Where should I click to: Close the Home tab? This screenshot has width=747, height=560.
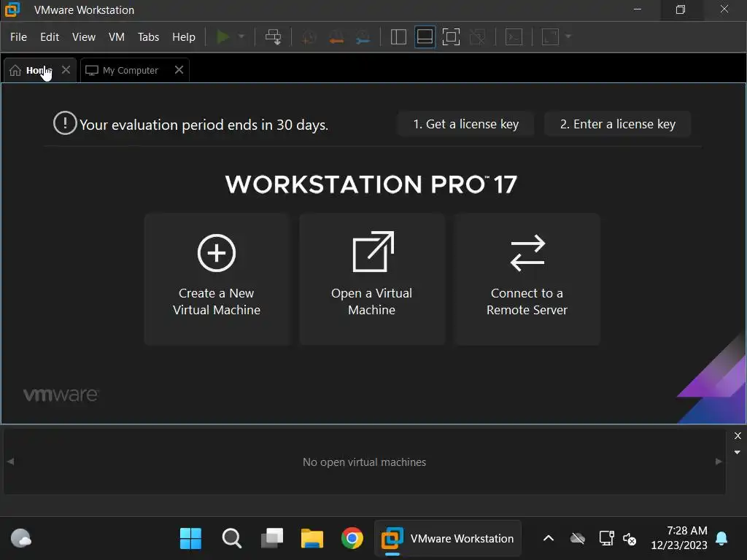(66, 70)
